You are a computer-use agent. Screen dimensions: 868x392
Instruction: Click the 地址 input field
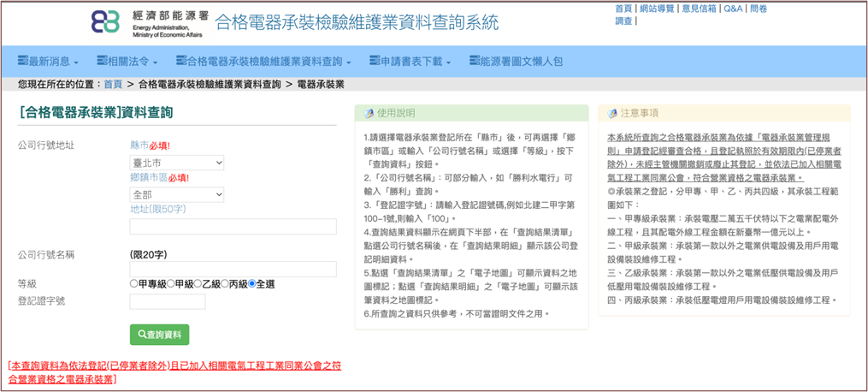click(233, 227)
